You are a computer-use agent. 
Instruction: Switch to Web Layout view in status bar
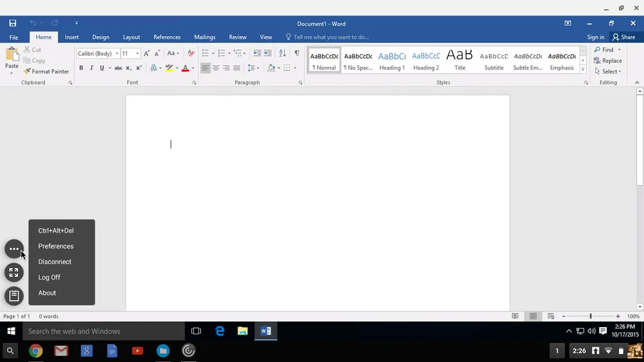pyautogui.click(x=551, y=316)
